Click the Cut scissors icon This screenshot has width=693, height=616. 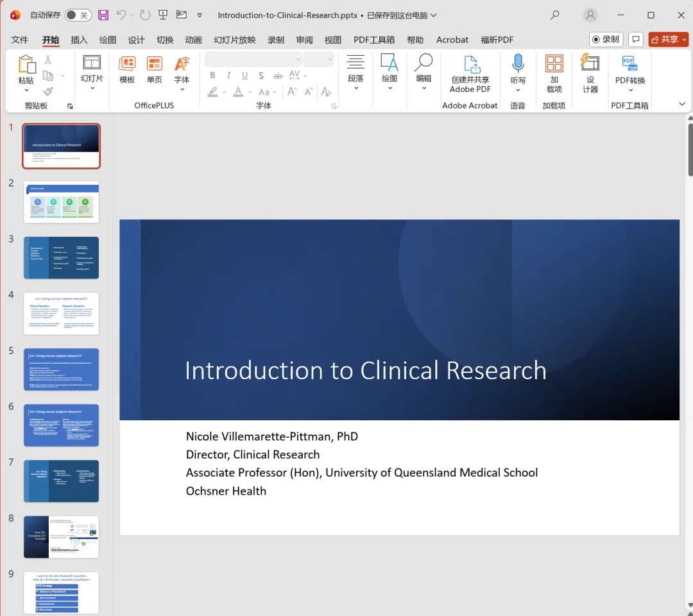(47, 60)
